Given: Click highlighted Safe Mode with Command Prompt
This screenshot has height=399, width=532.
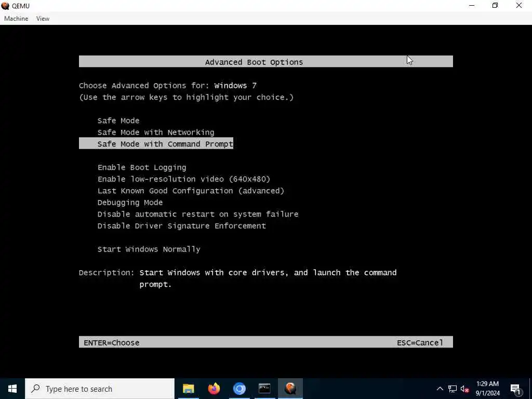Looking at the screenshot, I should (156, 143).
